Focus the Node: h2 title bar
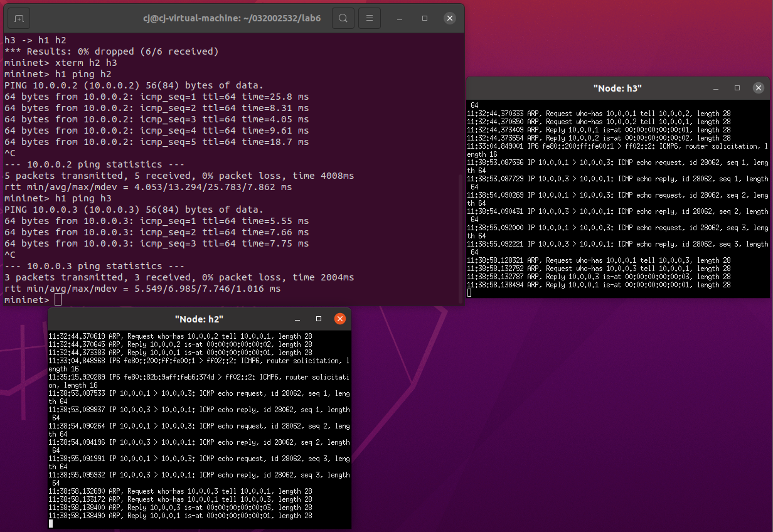 click(200, 319)
